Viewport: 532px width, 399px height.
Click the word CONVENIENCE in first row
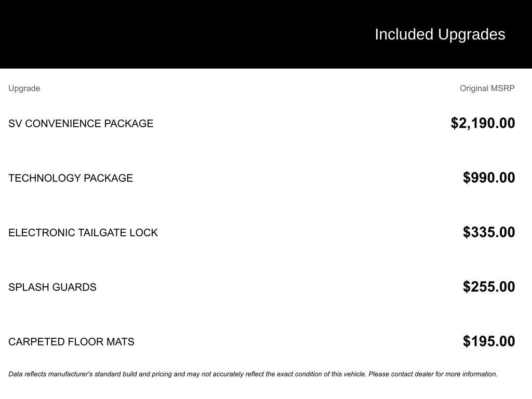tap(63, 123)
